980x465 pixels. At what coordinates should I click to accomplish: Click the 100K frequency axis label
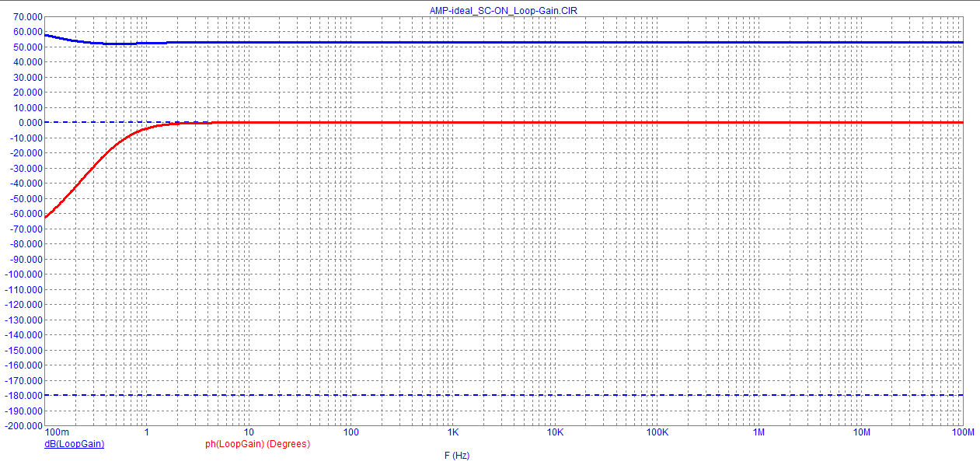pos(657,432)
